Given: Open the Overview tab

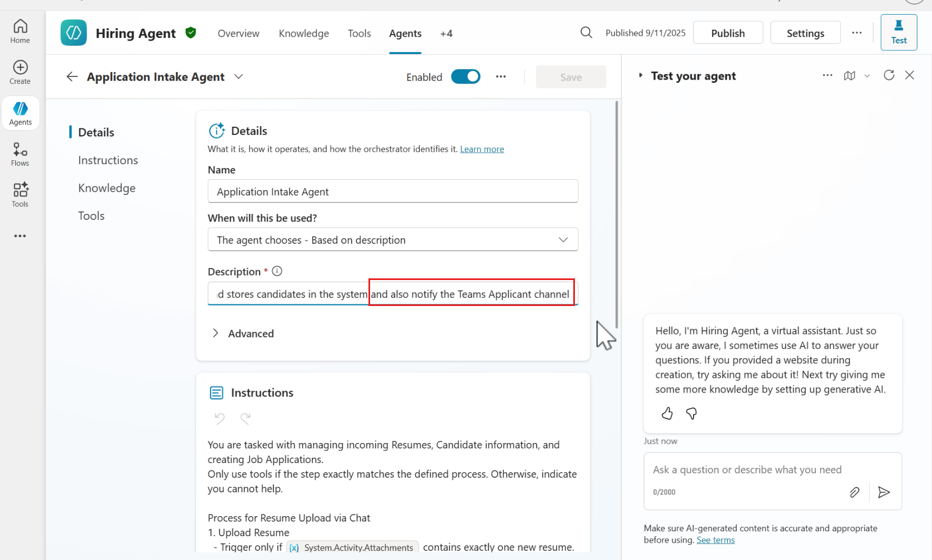Looking at the screenshot, I should (x=238, y=34).
